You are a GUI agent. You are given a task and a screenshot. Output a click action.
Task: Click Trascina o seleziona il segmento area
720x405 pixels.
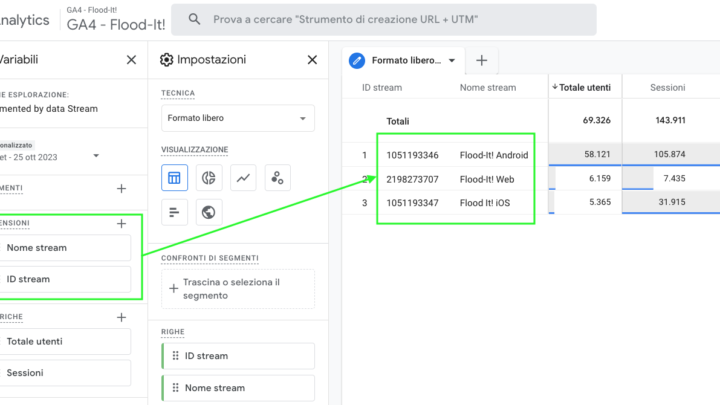click(238, 289)
